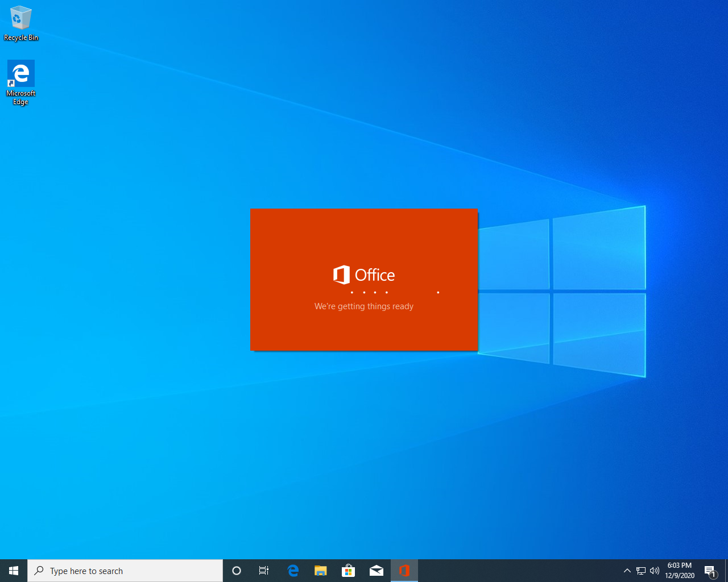Image resolution: width=728 pixels, height=582 pixels.
Task: Select the Microsoft Edge desktop shortcut
Action: [21, 83]
